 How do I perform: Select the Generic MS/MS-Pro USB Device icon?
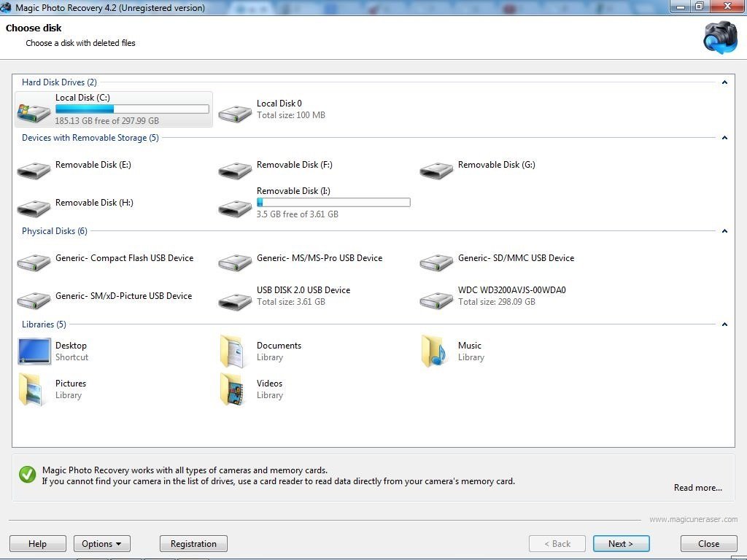235,262
